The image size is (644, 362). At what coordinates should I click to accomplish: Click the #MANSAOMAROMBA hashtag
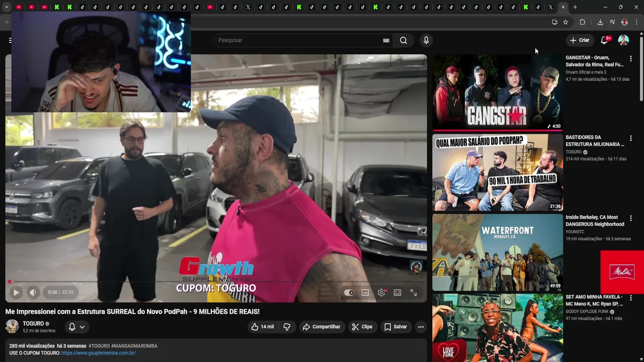[134, 346]
